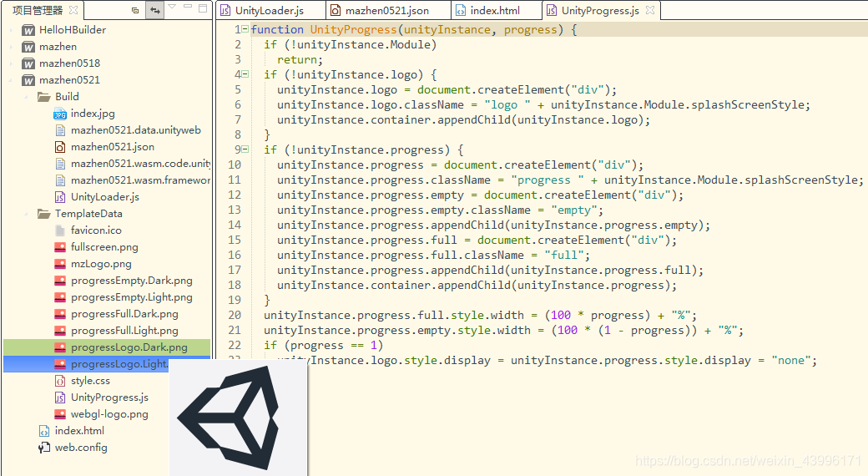Viewport: 868px width, 476px height.
Task: Select the web.config file name
Action: [x=81, y=447]
